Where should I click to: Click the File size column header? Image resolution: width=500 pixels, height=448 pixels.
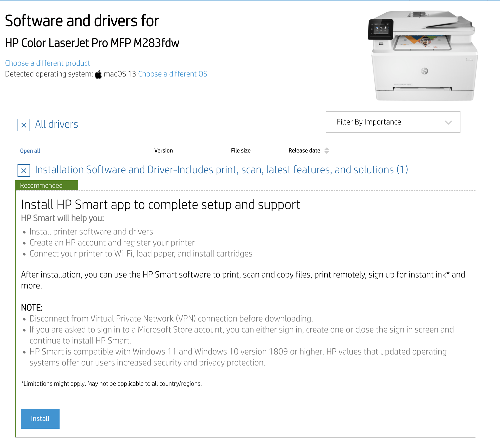pyautogui.click(x=240, y=150)
